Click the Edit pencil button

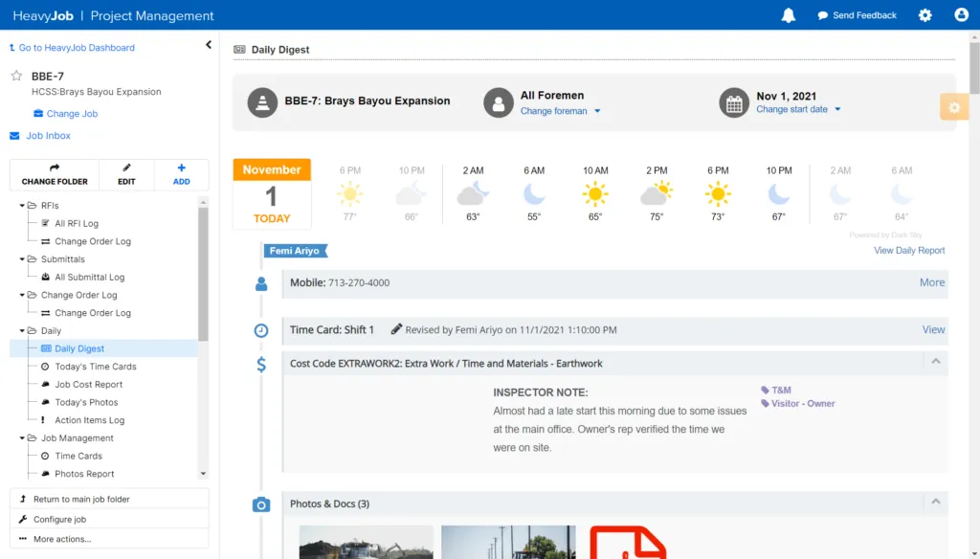126,174
